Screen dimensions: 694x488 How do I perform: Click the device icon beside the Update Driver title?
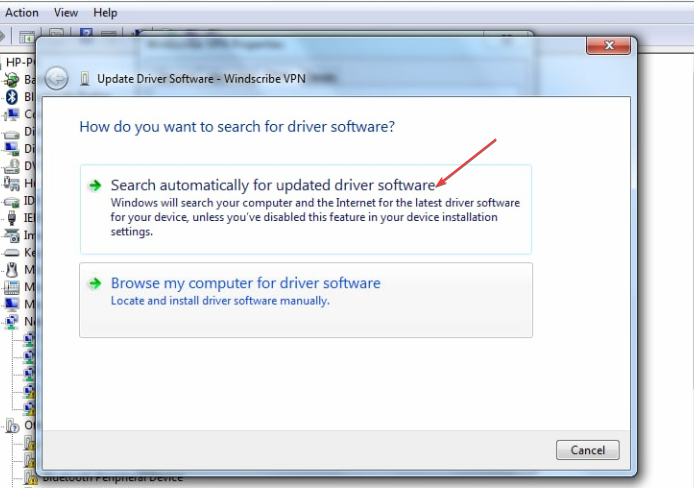pos(85,79)
